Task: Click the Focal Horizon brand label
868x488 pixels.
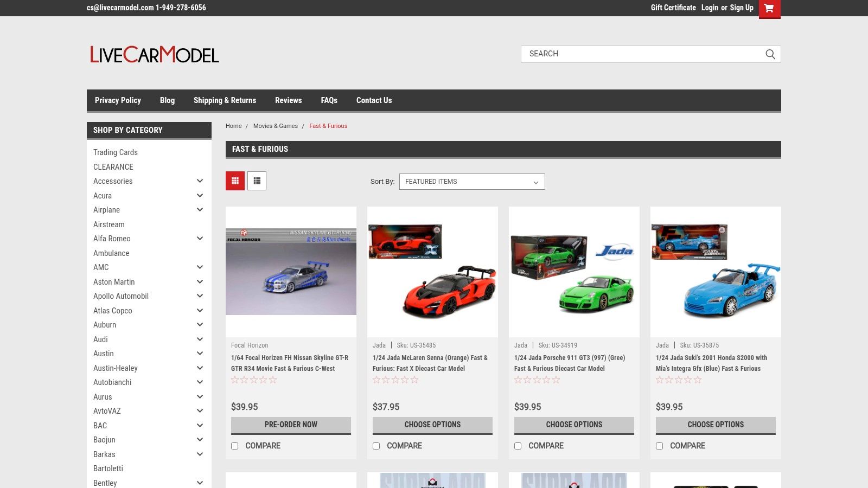Action: coord(250,345)
